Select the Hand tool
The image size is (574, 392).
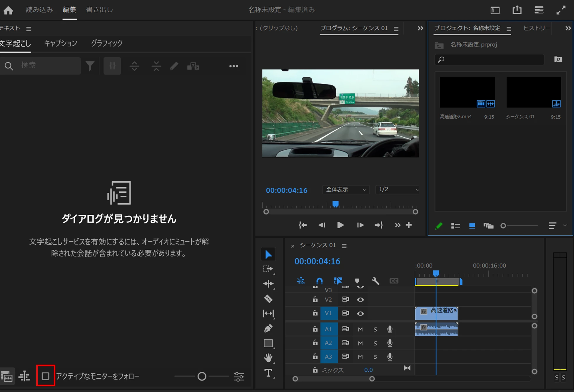coord(268,358)
